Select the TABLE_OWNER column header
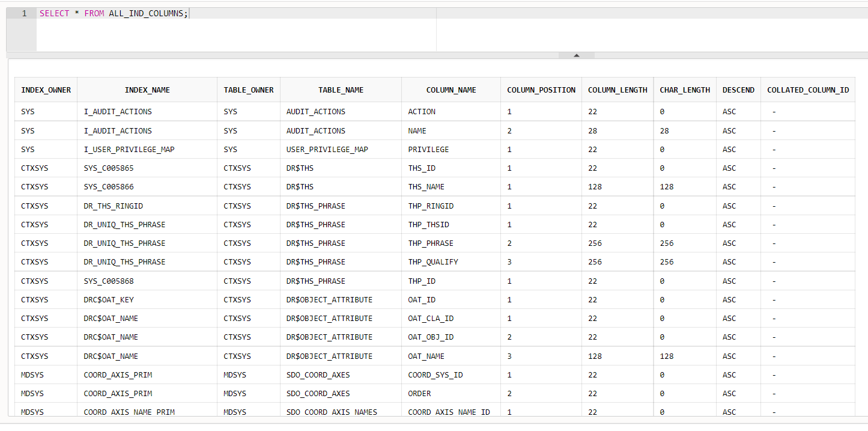 [x=249, y=90]
